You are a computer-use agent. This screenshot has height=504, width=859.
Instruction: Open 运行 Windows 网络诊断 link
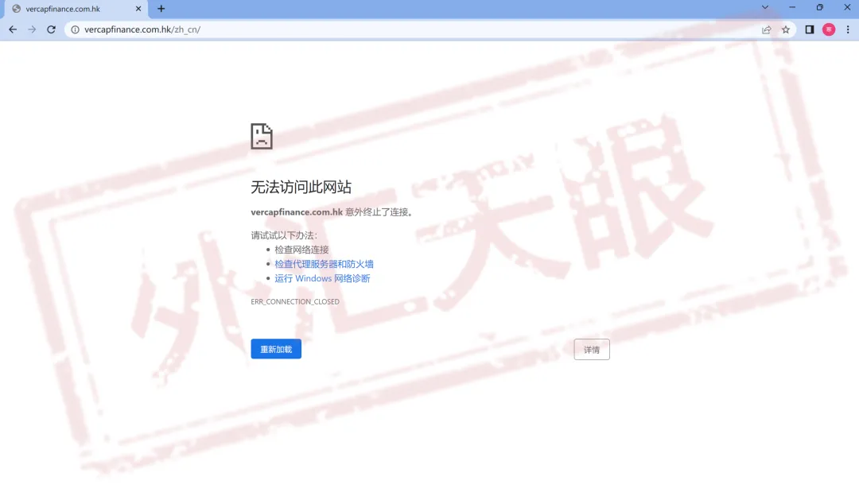click(x=322, y=278)
